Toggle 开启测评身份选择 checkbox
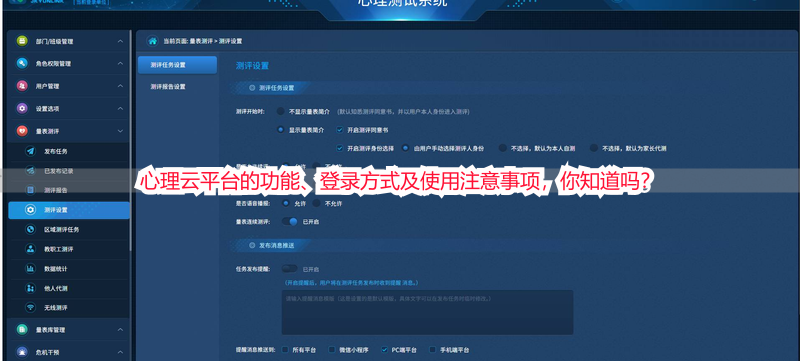The width and height of the screenshot is (800, 361). [340, 148]
